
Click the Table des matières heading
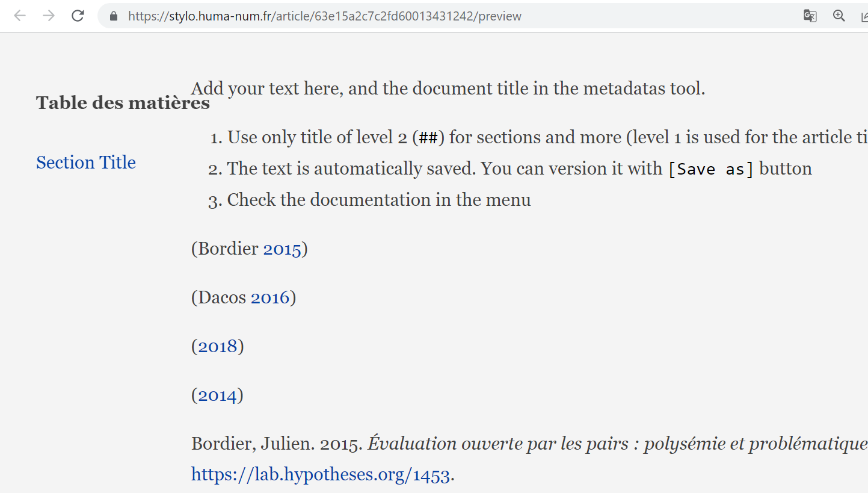tap(122, 102)
